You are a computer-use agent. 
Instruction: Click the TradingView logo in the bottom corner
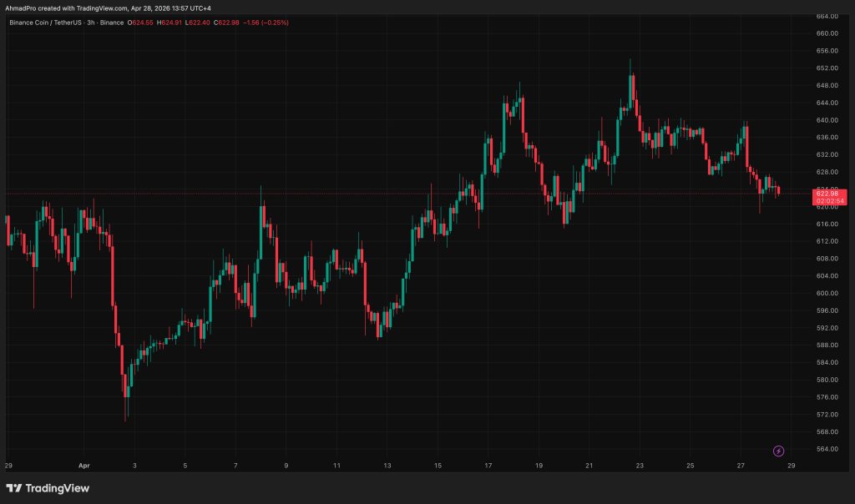pyautogui.click(x=48, y=488)
